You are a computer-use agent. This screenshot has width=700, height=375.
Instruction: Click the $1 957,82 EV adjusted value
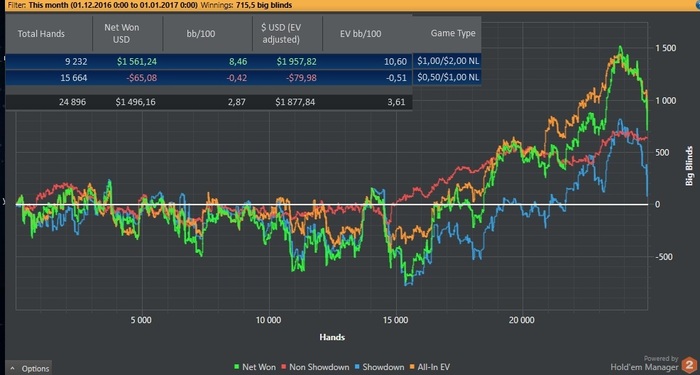pyautogui.click(x=296, y=61)
